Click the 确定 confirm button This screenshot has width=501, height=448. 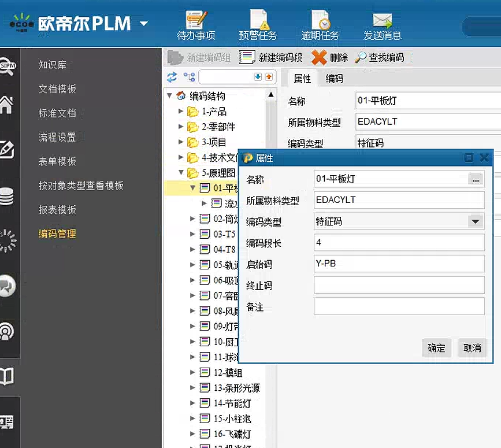click(x=436, y=348)
